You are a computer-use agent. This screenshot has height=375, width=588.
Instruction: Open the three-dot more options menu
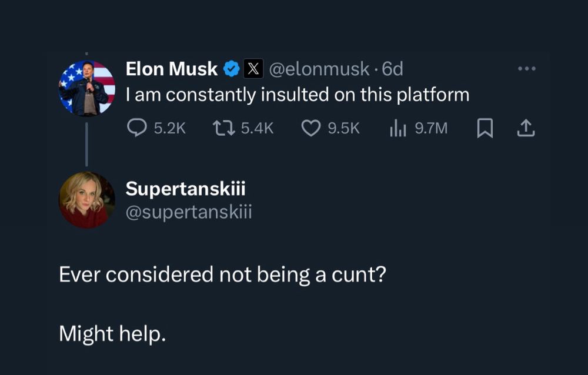point(526,68)
